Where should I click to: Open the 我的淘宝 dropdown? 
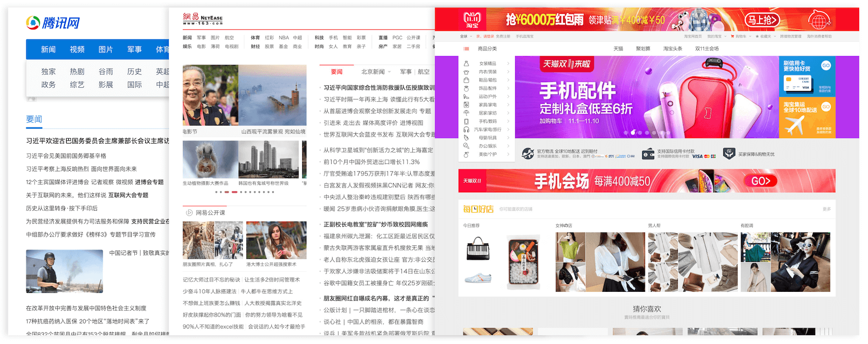click(x=717, y=37)
